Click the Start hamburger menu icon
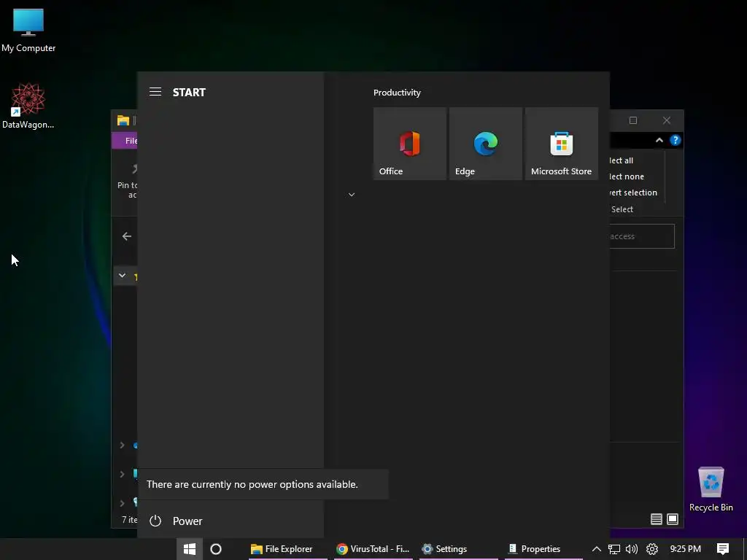This screenshot has height=560, width=747. click(x=155, y=92)
